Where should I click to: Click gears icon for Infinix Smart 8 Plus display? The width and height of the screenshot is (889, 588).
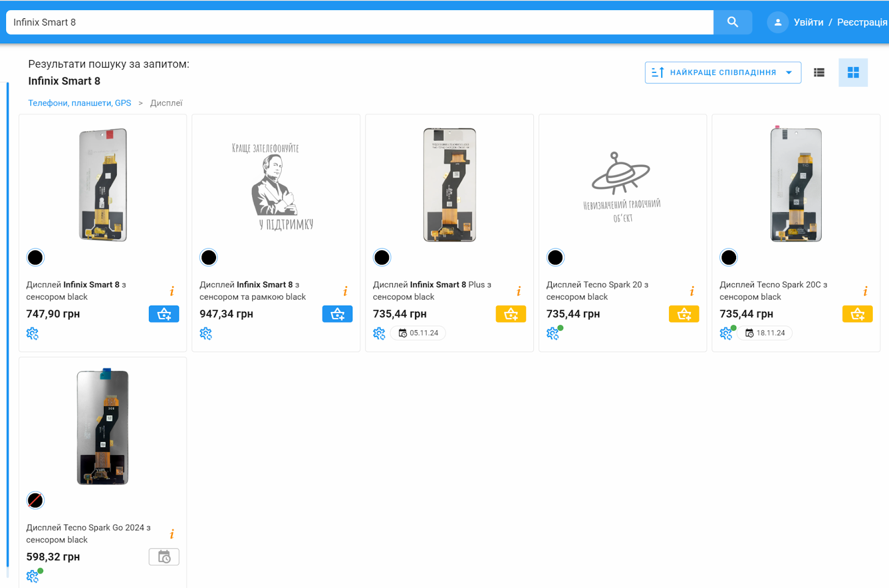pyautogui.click(x=379, y=333)
